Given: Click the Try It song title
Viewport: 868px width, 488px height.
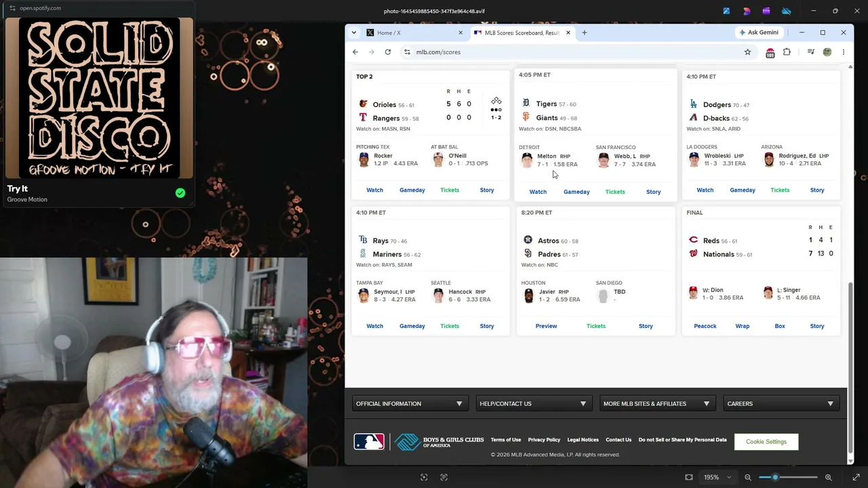Looking at the screenshot, I should coord(18,189).
